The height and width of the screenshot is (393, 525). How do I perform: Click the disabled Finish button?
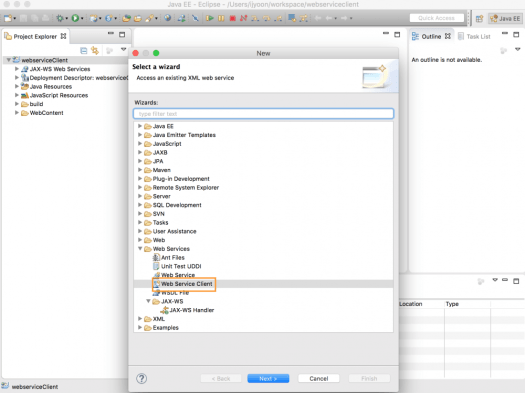click(x=369, y=379)
